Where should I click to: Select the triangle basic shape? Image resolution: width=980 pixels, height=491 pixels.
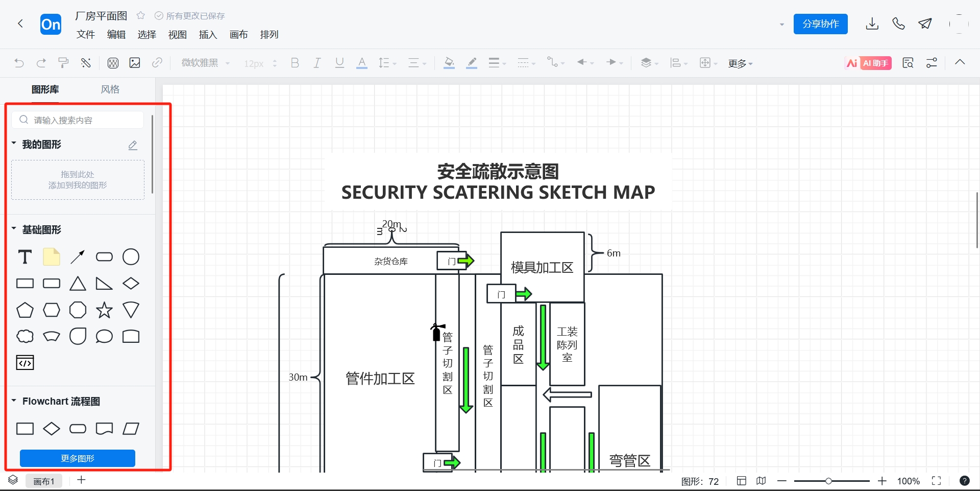pos(78,284)
